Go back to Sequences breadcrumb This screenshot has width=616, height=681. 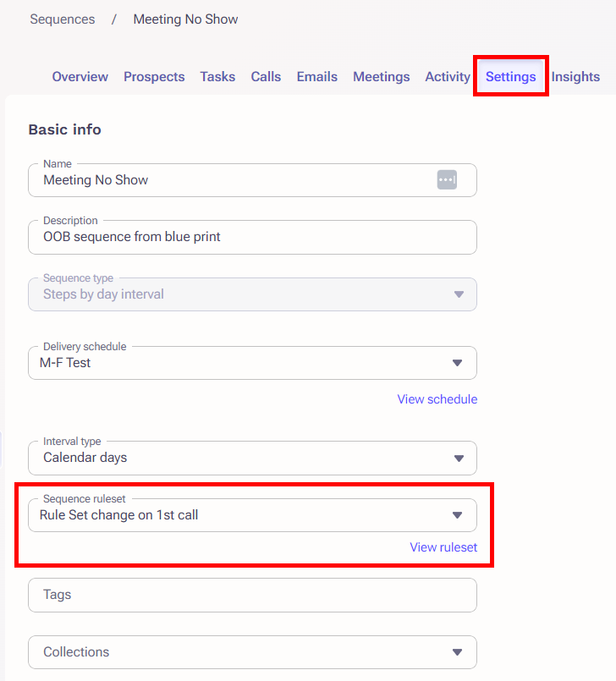(x=62, y=19)
